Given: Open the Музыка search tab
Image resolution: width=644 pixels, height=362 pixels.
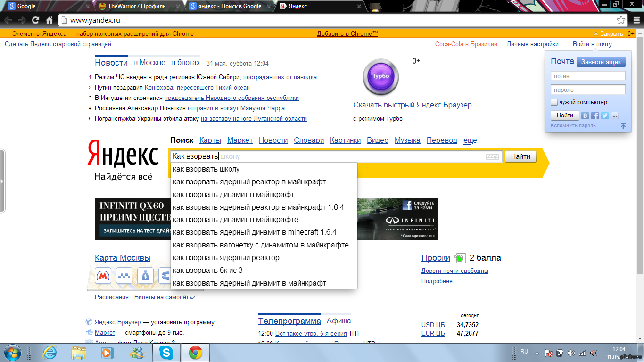Looking at the screenshot, I should tap(407, 140).
